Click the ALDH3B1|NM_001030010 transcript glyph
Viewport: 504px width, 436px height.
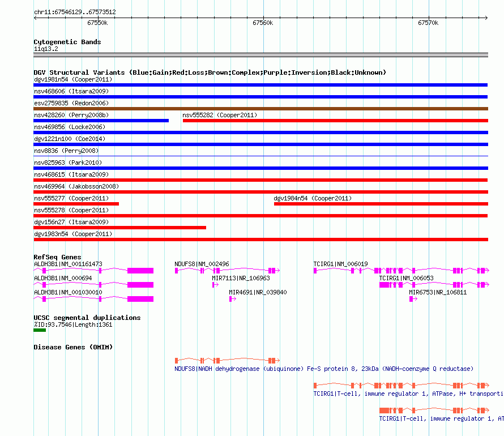[x=93, y=299]
